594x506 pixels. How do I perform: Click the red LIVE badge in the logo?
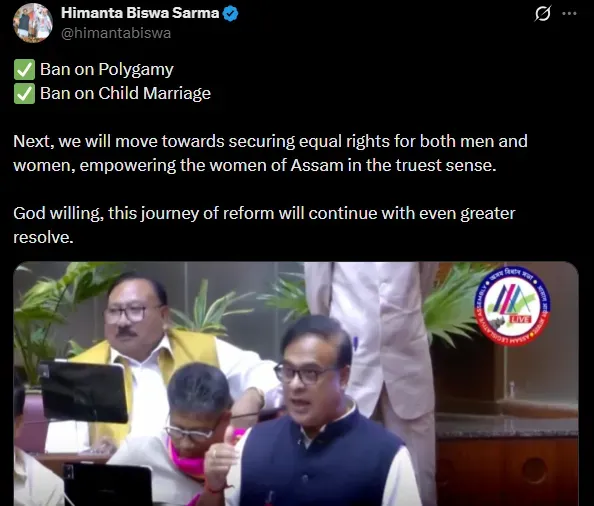coord(521,320)
